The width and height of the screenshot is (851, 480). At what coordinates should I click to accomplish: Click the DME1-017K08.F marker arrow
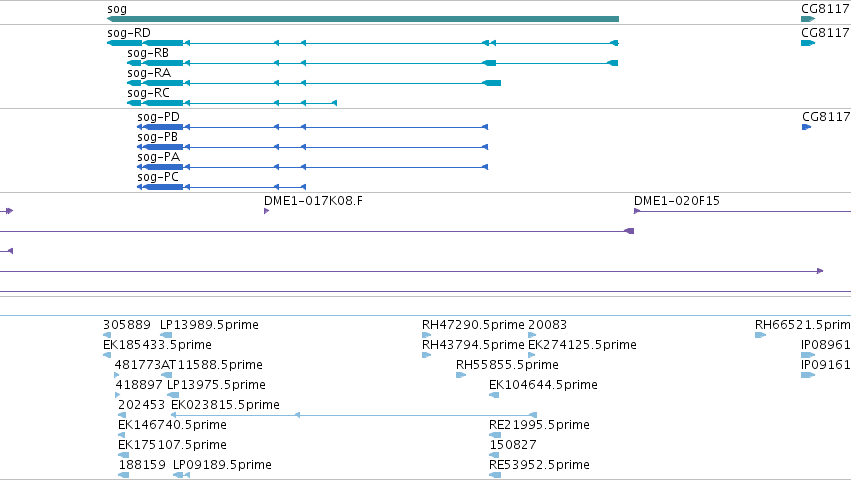[x=266, y=211]
